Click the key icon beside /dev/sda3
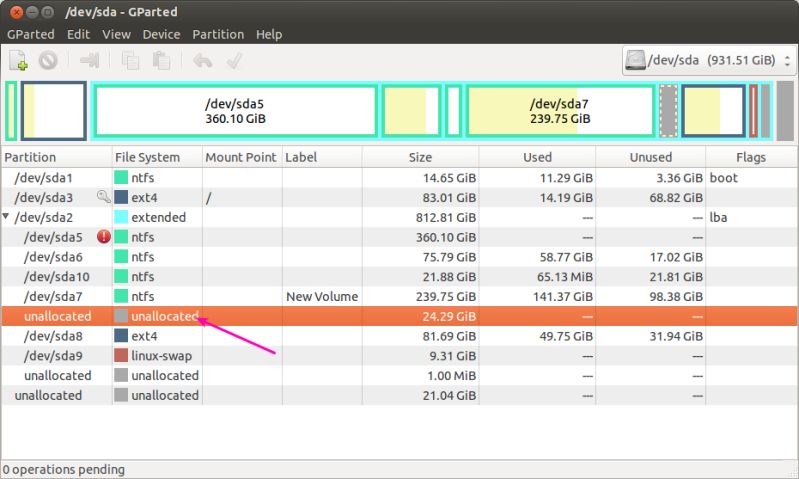This screenshot has height=479, width=799. (103, 196)
